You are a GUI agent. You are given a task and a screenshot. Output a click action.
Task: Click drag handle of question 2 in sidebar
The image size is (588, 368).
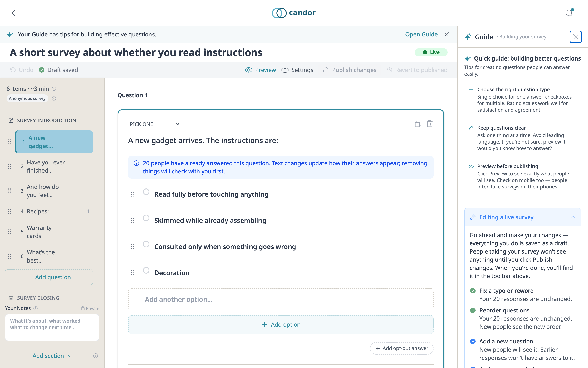(9, 166)
